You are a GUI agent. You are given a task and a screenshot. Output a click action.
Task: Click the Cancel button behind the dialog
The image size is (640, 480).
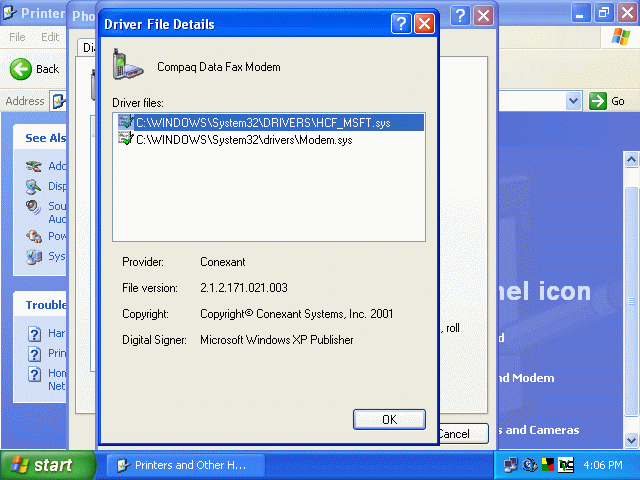(464, 433)
